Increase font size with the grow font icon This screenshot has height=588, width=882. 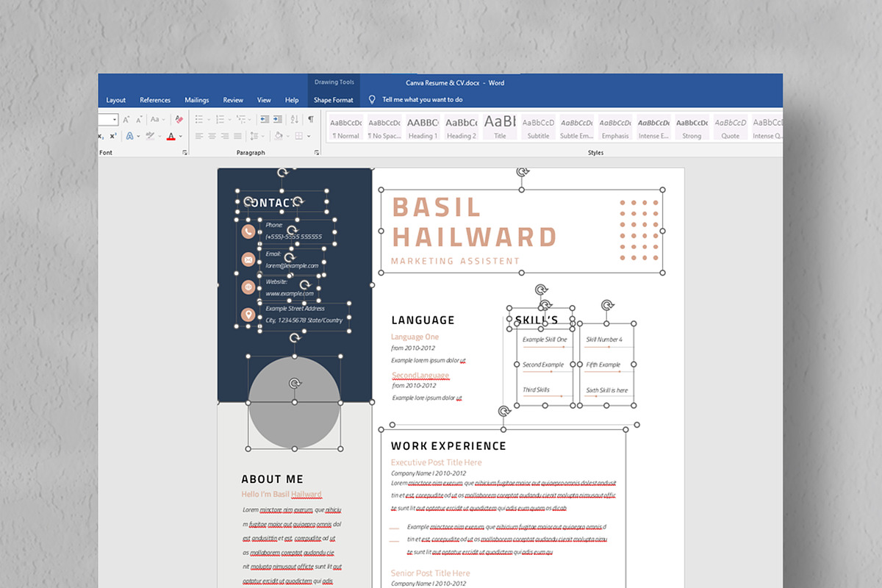[126, 119]
